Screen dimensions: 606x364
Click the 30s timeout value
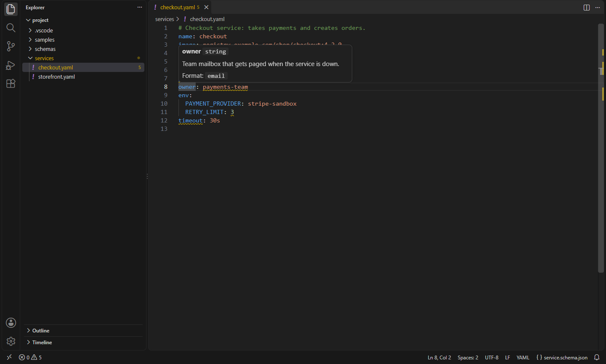[215, 120]
